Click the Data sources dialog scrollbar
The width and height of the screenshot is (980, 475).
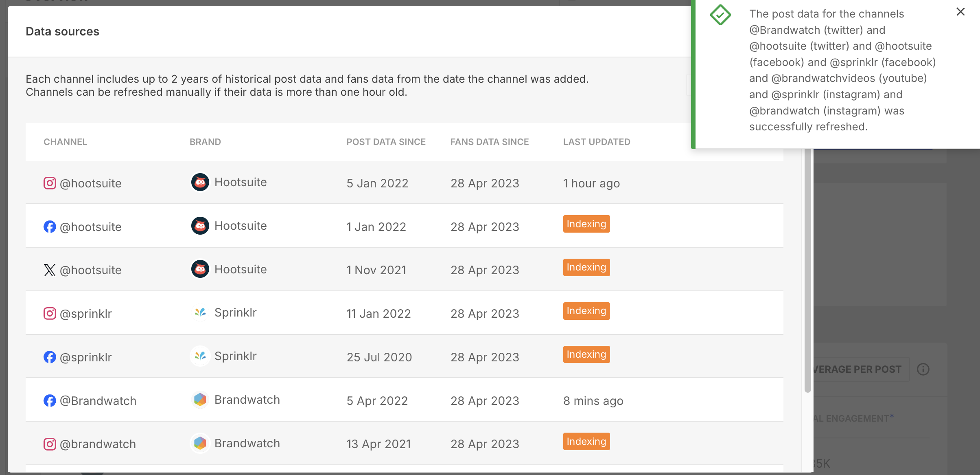(808, 270)
